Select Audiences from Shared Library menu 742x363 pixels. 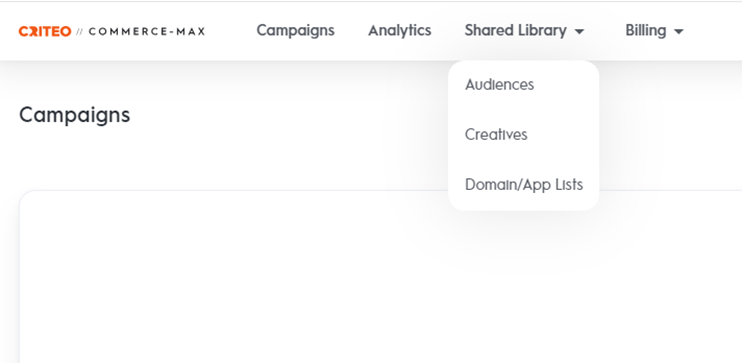pos(499,85)
